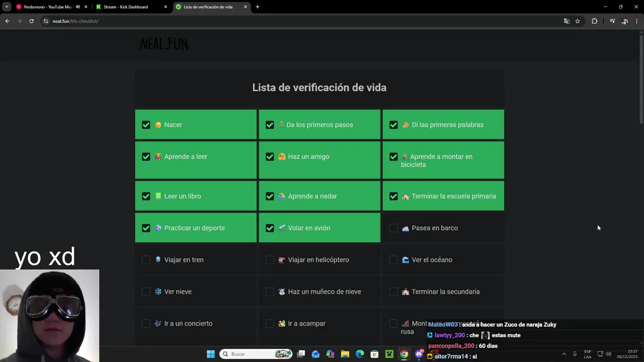Screen dimensions: 644x362
Task: Open the Chrome extensions menu
Action: point(594,21)
